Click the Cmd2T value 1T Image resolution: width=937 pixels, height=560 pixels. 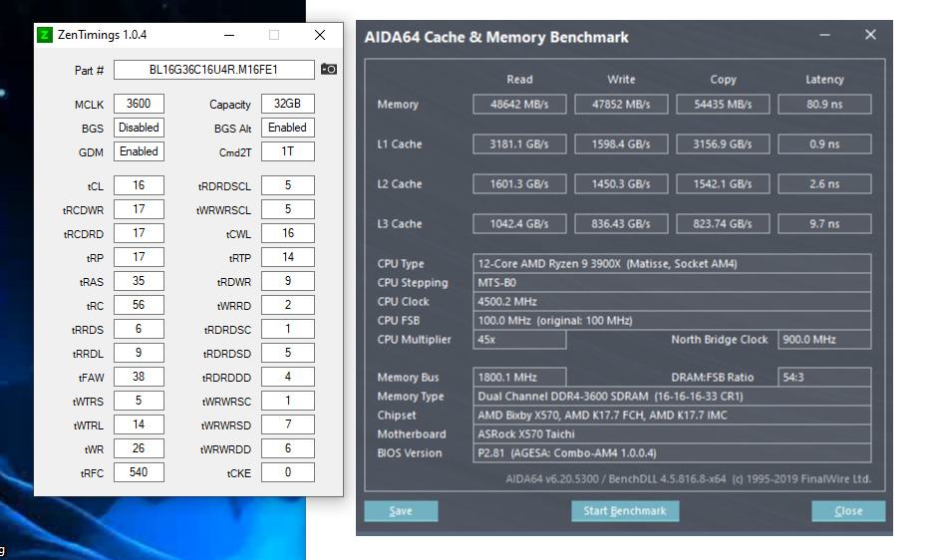coord(287,151)
